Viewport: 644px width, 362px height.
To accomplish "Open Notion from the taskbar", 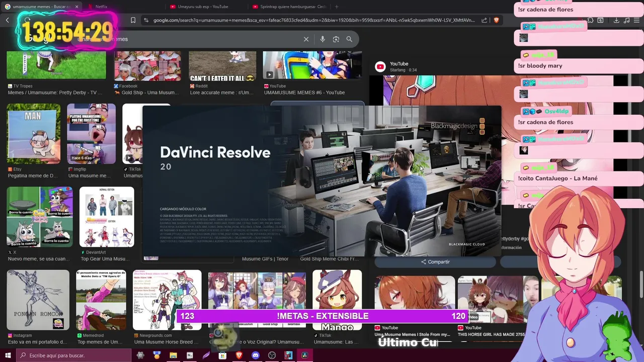I will pyautogui.click(x=190, y=355).
